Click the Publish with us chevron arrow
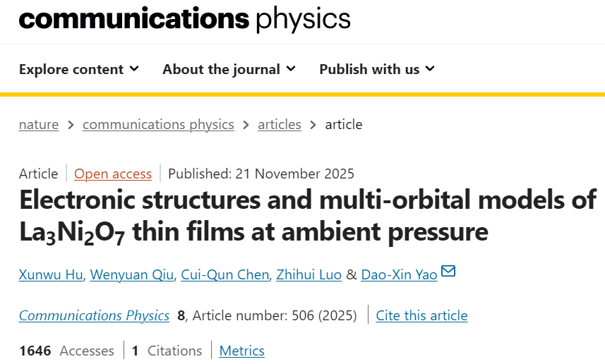 click(430, 69)
